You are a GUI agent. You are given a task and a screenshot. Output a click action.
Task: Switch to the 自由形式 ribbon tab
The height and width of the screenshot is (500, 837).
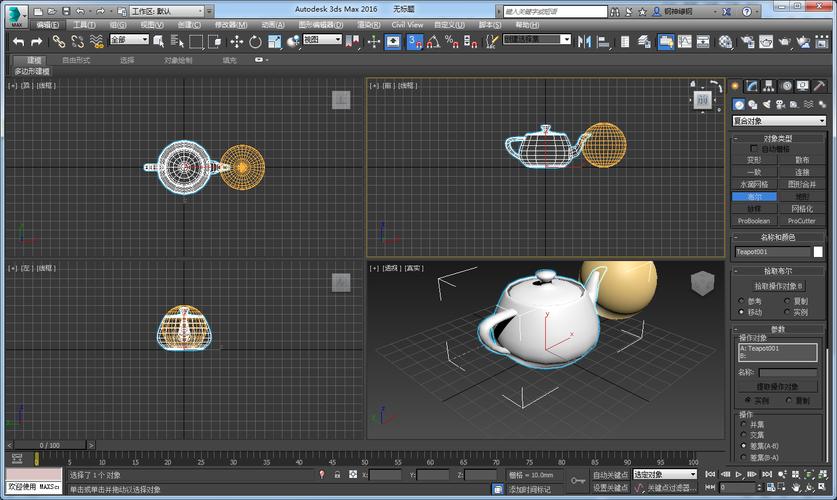(76, 60)
